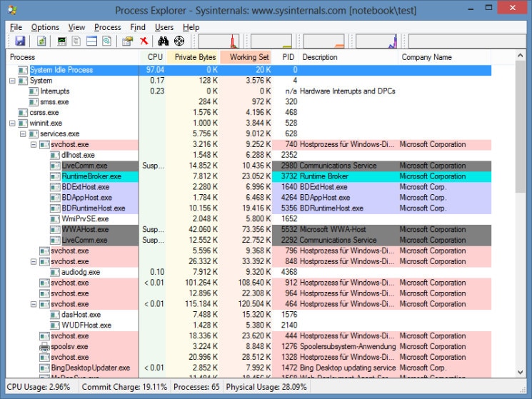532x399 pixels.
Task: Click the scrollbar down arrow
Action: point(520,372)
